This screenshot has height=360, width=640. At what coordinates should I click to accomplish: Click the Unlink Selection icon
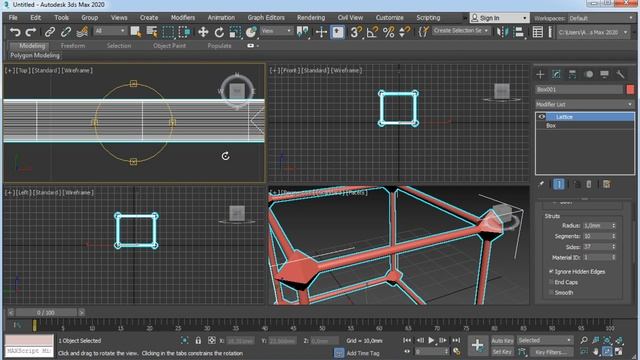[66, 32]
